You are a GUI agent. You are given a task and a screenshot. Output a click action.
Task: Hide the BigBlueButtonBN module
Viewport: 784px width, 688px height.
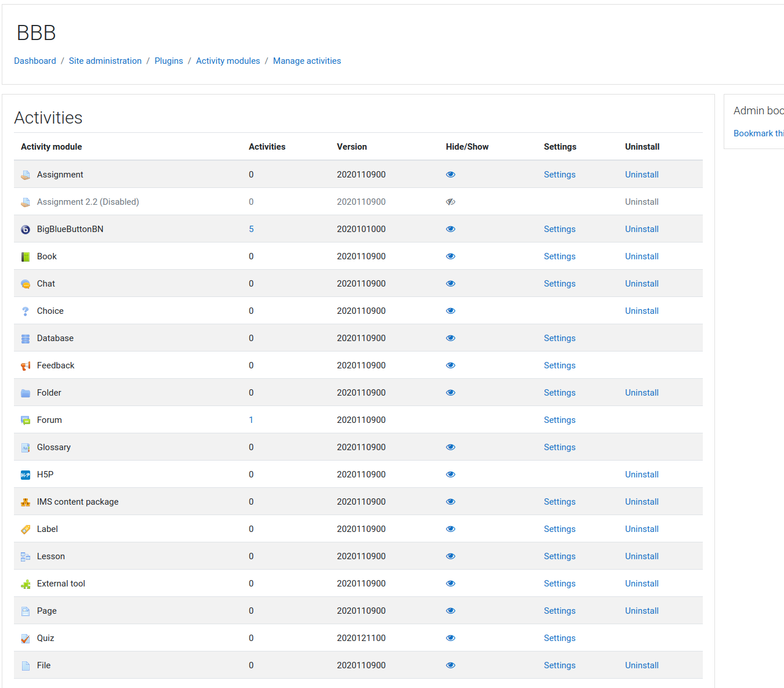[451, 229]
